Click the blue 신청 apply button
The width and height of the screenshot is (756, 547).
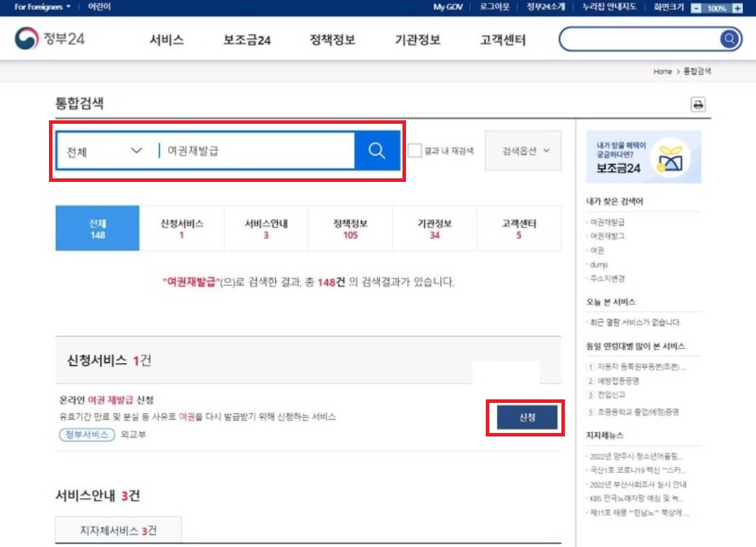click(527, 417)
